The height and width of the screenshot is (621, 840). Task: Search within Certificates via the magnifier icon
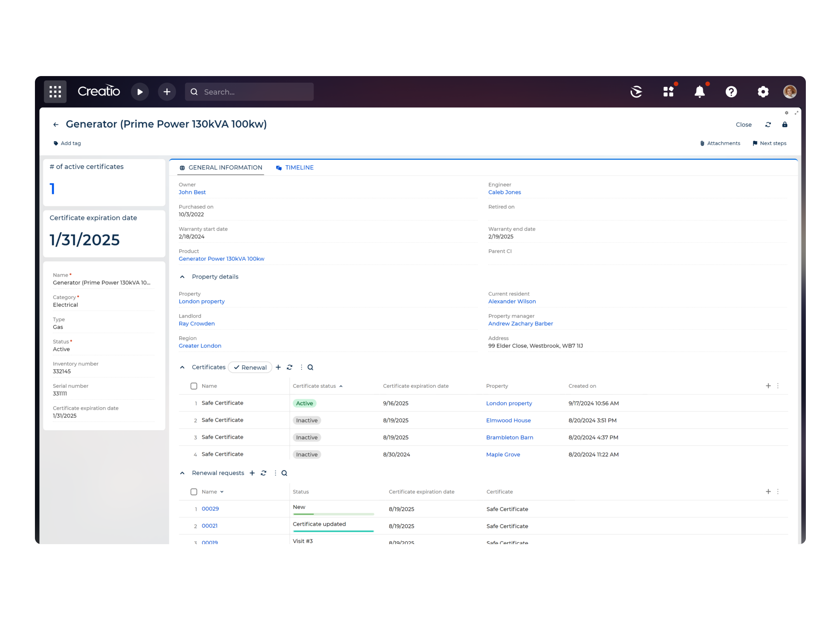[310, 367]
